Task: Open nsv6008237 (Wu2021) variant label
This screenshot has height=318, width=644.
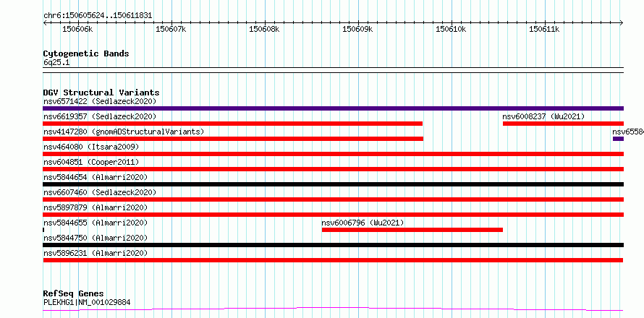Action: click(x=543, y=116)
